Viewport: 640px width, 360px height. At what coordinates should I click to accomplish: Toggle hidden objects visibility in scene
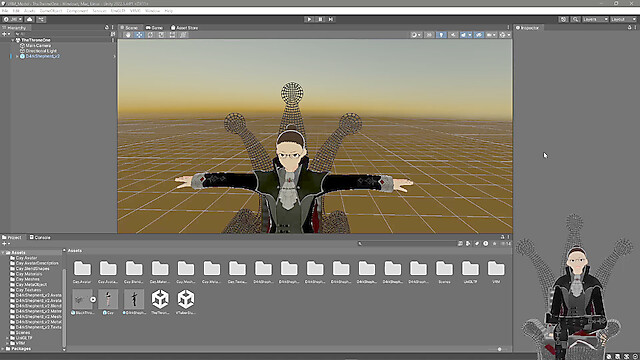click(478, 35)
